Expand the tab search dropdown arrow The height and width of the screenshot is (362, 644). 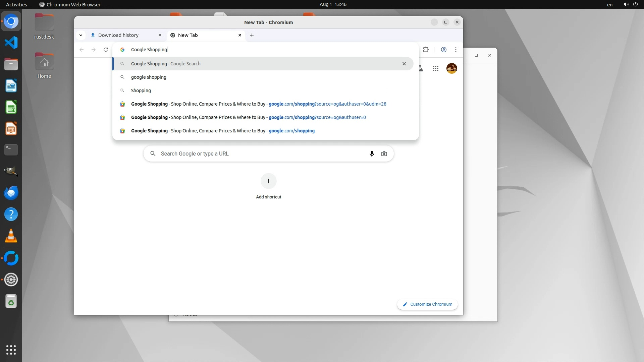tap(81, 35)
